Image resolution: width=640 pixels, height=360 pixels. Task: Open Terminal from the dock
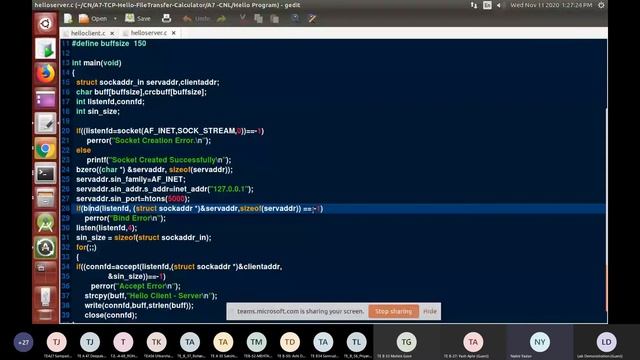(x=45, y=174)
